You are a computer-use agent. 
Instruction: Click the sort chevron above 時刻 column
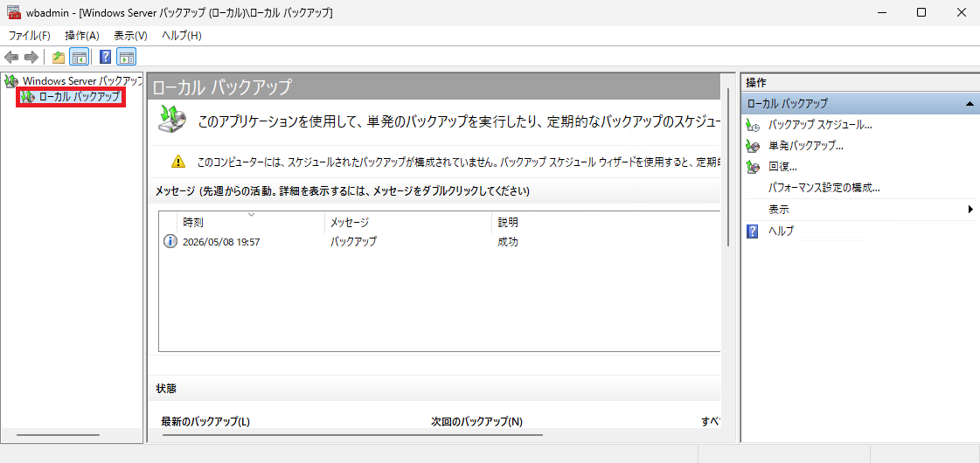pos(251,214)
